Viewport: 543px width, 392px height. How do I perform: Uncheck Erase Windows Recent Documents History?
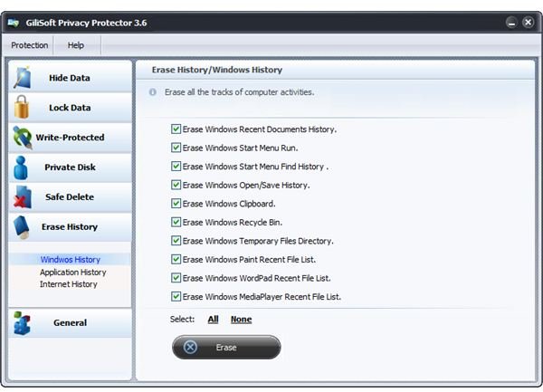point(176,129)
